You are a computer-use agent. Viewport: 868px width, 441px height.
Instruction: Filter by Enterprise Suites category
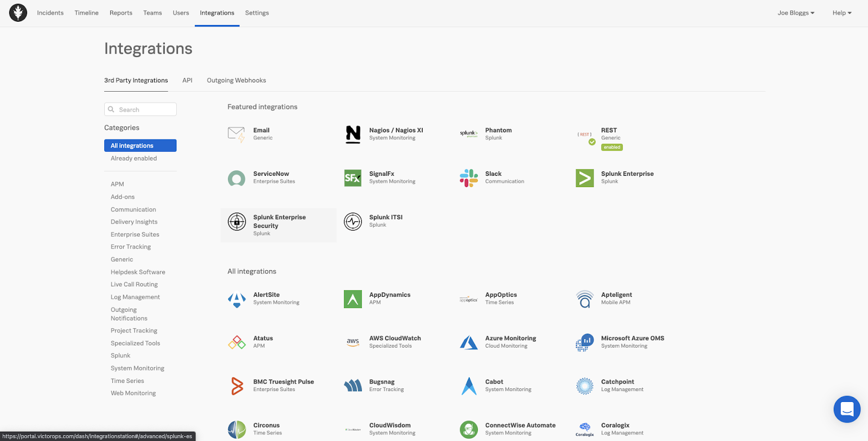[x=135, y=234]
